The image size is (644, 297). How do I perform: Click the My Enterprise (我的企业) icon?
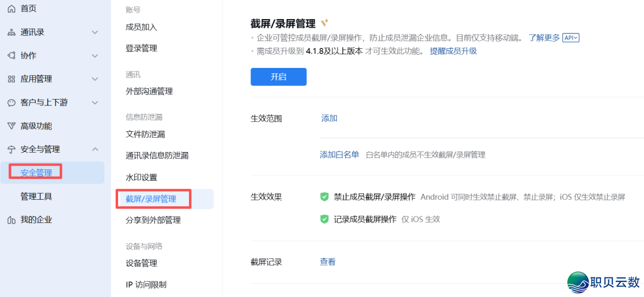[x=11, y=220]
